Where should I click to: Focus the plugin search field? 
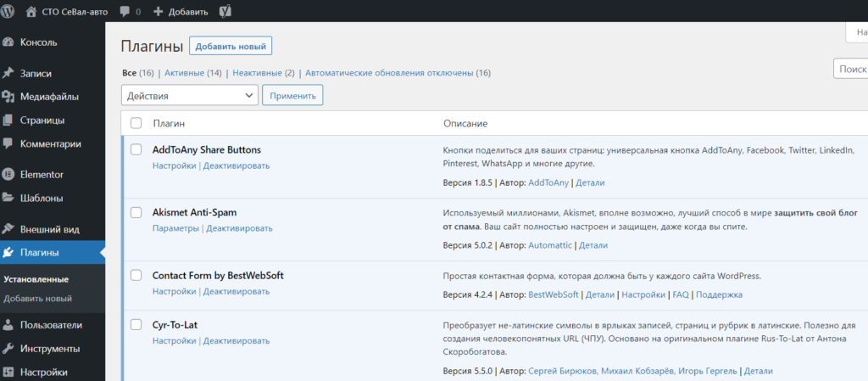pos(851,70)
